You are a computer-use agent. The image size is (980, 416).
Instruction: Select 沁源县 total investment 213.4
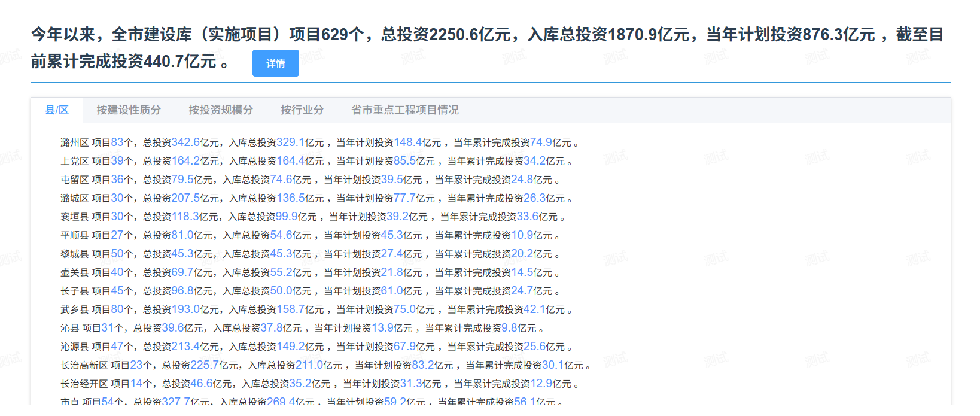(185, 347)
